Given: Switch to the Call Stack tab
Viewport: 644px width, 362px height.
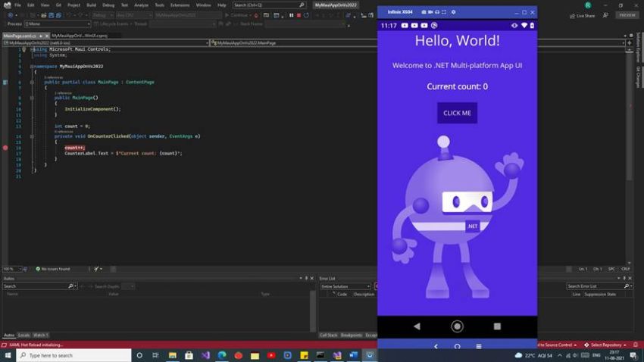Looking at the screenshot, I should 329,335.
